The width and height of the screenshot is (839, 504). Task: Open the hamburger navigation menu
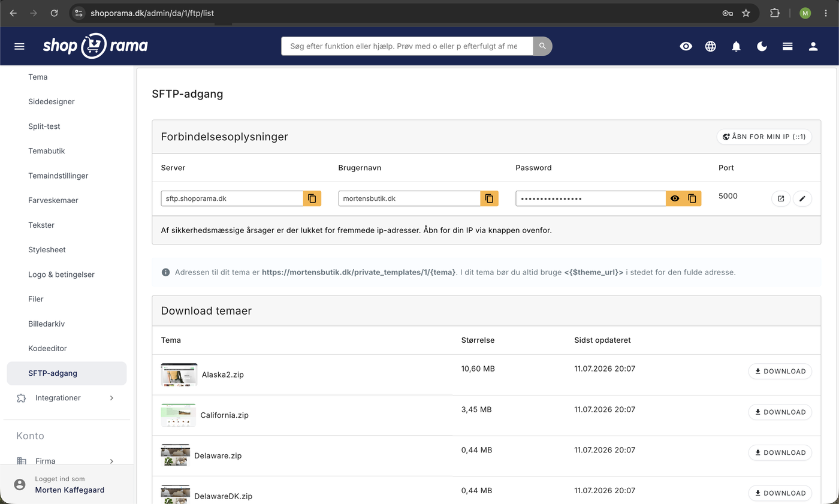coord(19,46)
